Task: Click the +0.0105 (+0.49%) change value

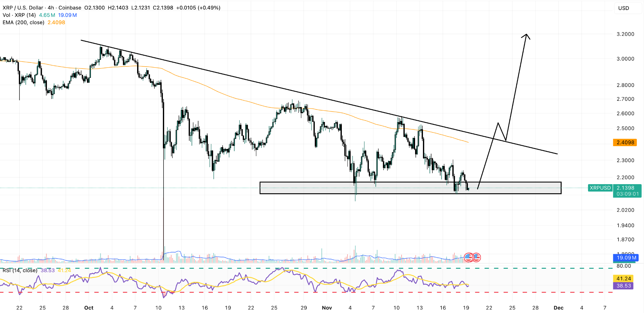Action: 198,8
